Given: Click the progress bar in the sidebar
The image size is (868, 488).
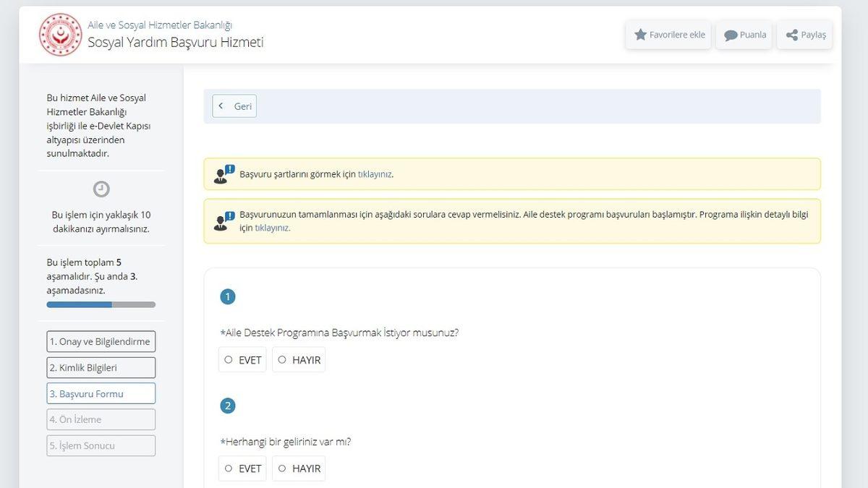Looking at the screenshot, I should pyautogui.click(x=101, y=304).
